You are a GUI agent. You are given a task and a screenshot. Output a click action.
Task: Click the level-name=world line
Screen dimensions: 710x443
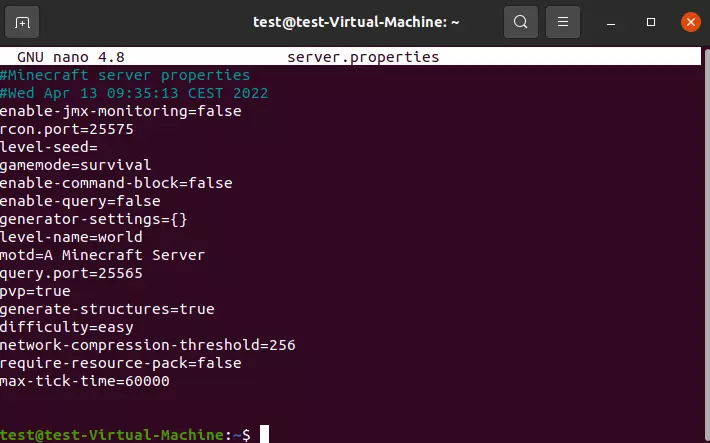tap(71, 237)
